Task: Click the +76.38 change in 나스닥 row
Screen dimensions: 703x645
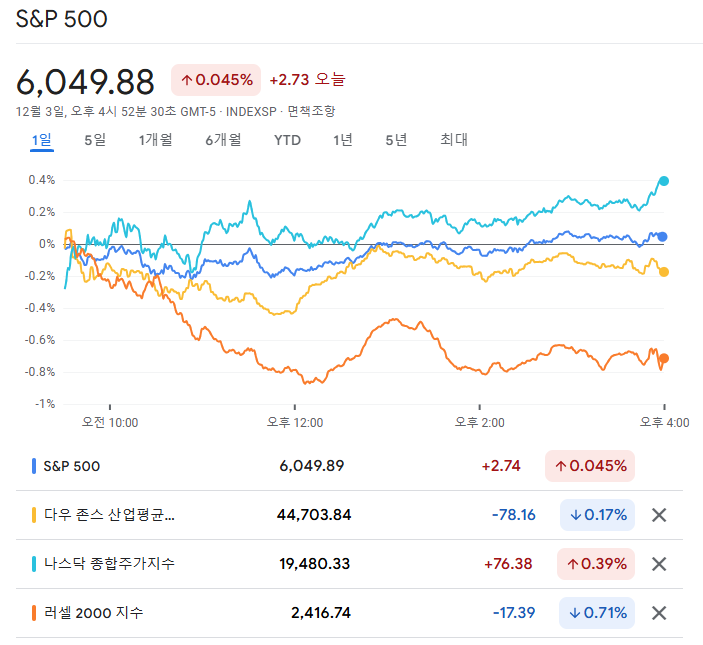Action: click(508, 564)
